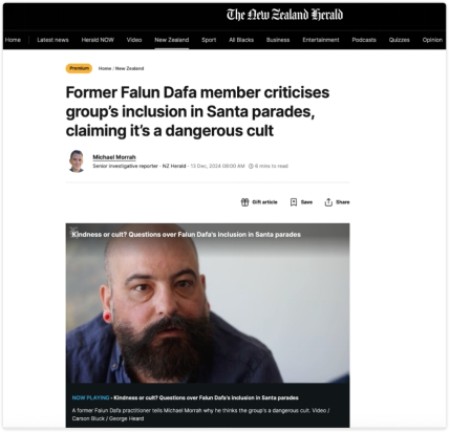Click the New Zealand breadcrumb link
The image size is (450, 432).
pyautogui.click(x=129, y=68)
